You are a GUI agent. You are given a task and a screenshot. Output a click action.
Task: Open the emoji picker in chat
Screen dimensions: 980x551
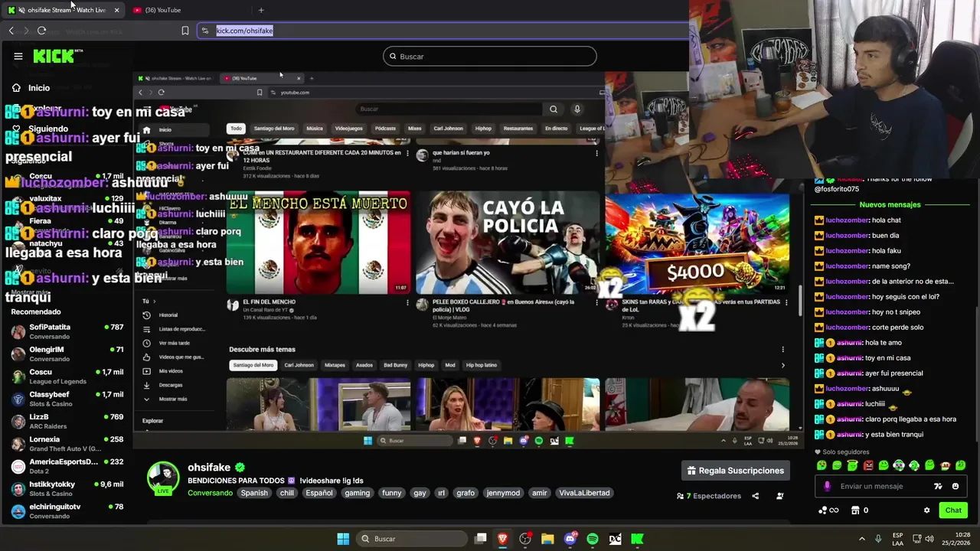click(x=955, y=486)
